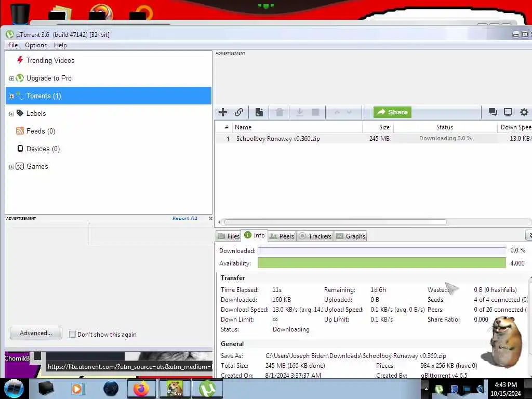Click uTorrent icon in system tray
Viewport: 532px width, 399px height.
pyautogui.click(x=439, y=389)
